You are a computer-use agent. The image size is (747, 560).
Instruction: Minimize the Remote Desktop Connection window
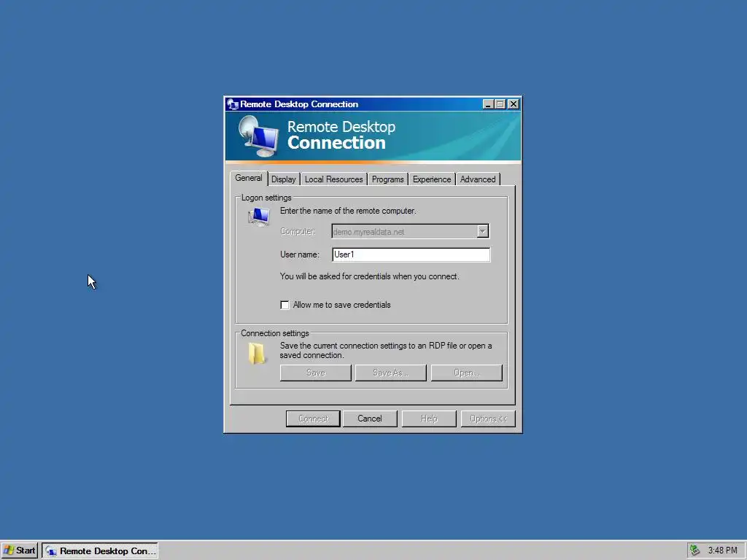click(488, 104)
